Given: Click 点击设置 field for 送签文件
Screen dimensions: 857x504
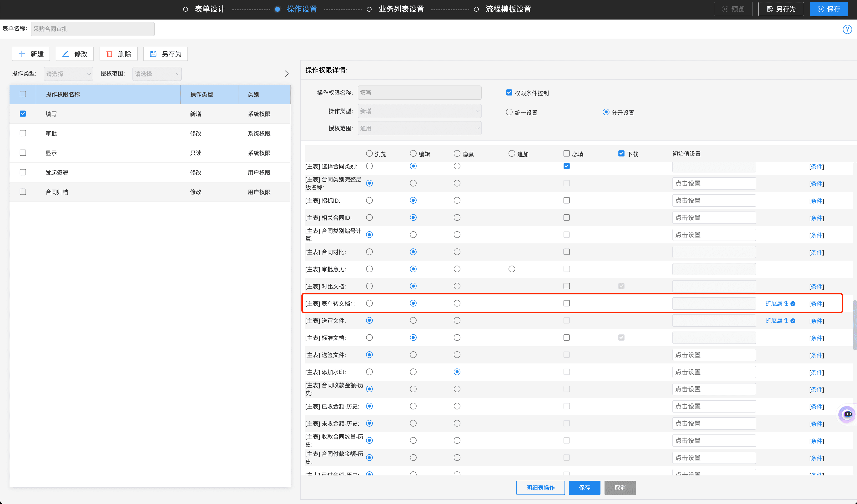Looking at the screenshot, I should pyautogui.click(x=714, y=355).
